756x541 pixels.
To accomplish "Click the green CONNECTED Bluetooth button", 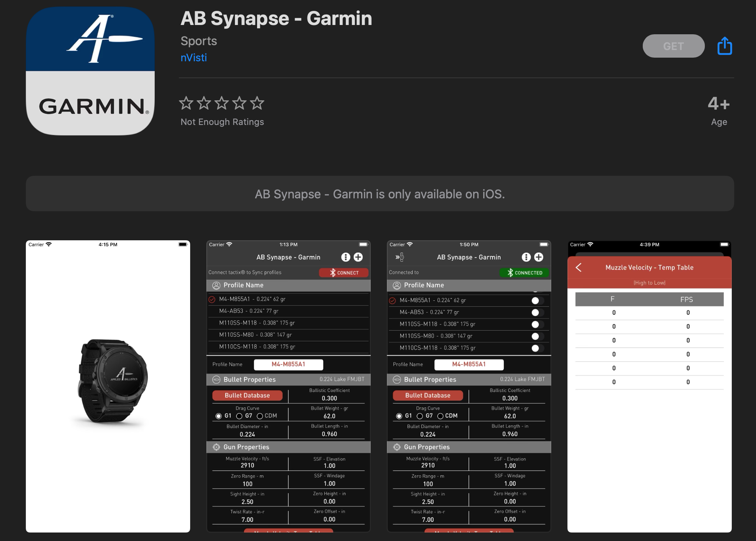I will [x=524, y=273].
